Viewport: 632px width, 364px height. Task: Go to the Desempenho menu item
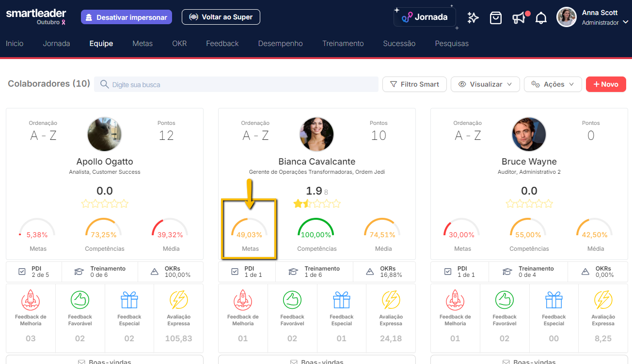[x=281, y=44]
